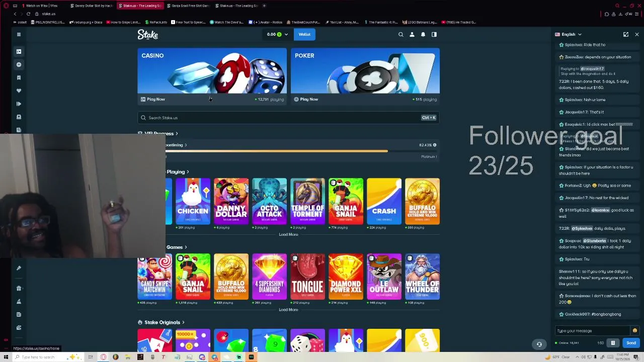Expand the Games row chevron
644x362 pixels.
coord(186,247)
